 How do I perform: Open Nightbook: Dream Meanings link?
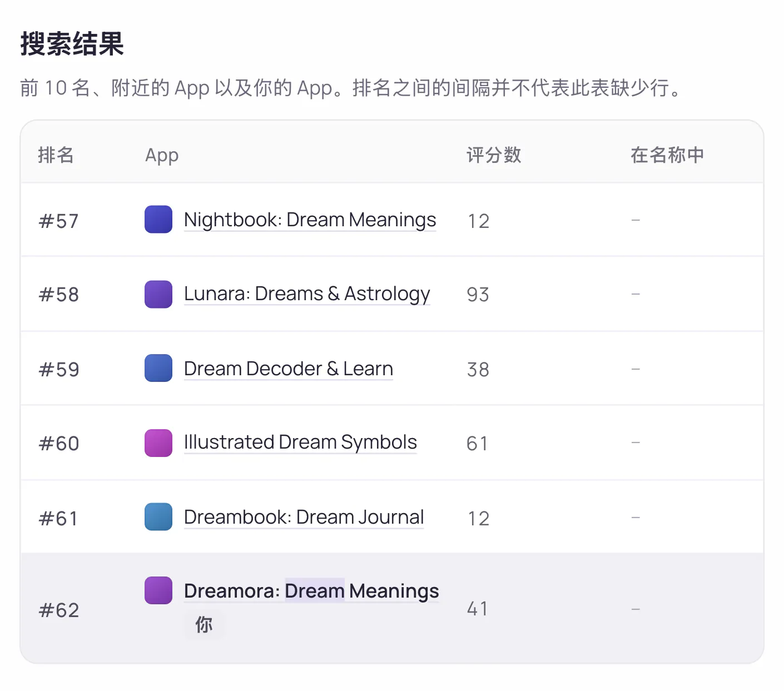pyautogui.click(x=310, y=220)
